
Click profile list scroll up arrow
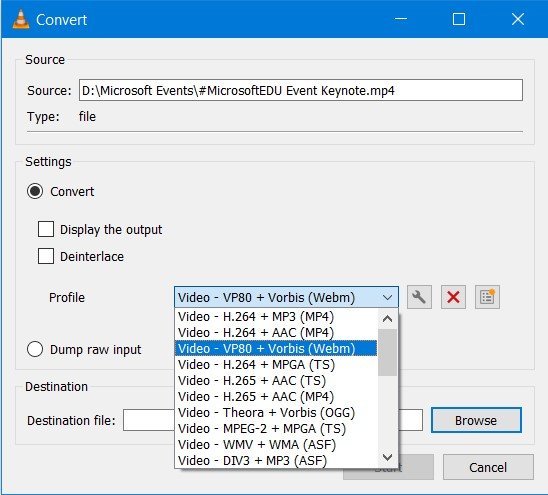click(x=387, y=318)
